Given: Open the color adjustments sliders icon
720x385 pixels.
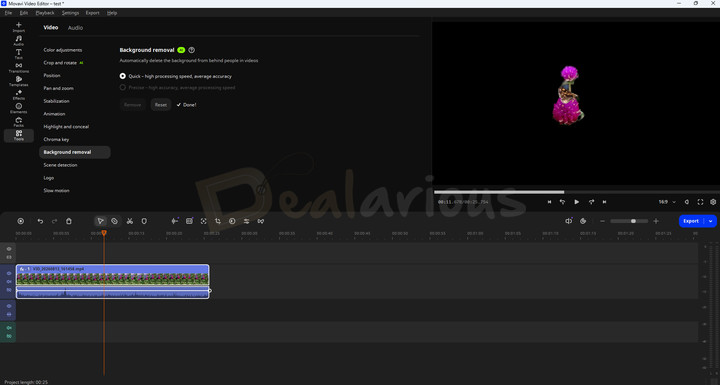Looking at the screenshot, I should pyautogui.click(x=246, y=221).
